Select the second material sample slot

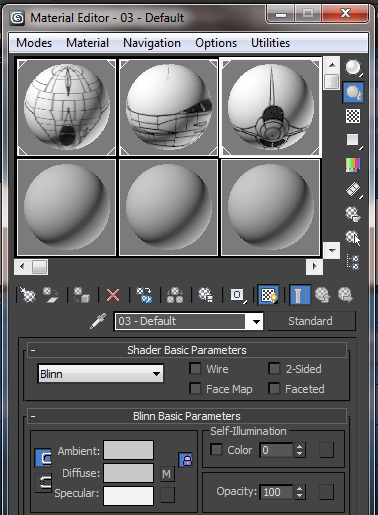pyautogui.click(x=168, y=107)
